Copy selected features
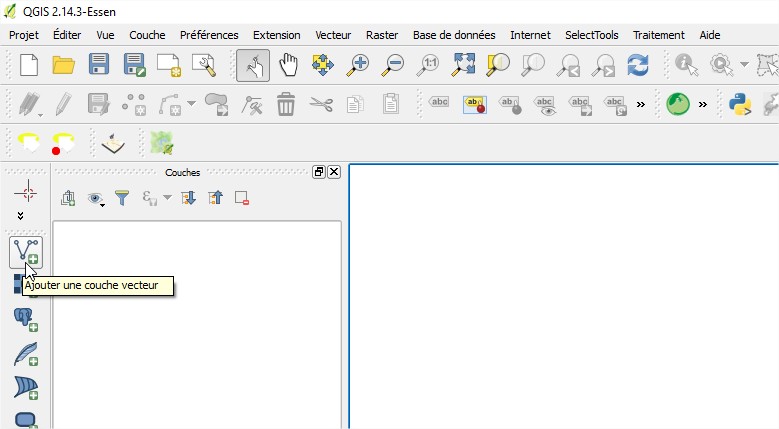This screenshot has width=779, height=429. 355,105
